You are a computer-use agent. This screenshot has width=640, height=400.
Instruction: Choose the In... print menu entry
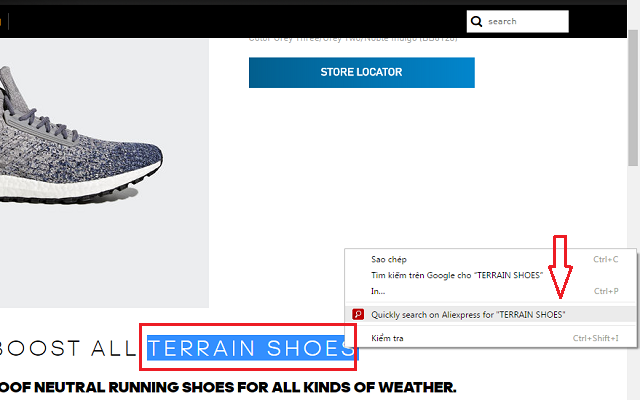490,291
